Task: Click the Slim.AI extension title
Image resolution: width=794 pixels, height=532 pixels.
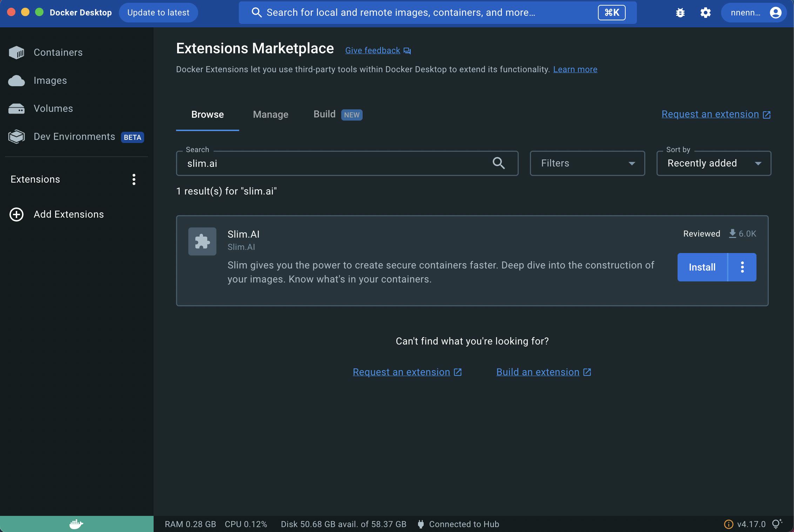Action: tap(243, 234)
